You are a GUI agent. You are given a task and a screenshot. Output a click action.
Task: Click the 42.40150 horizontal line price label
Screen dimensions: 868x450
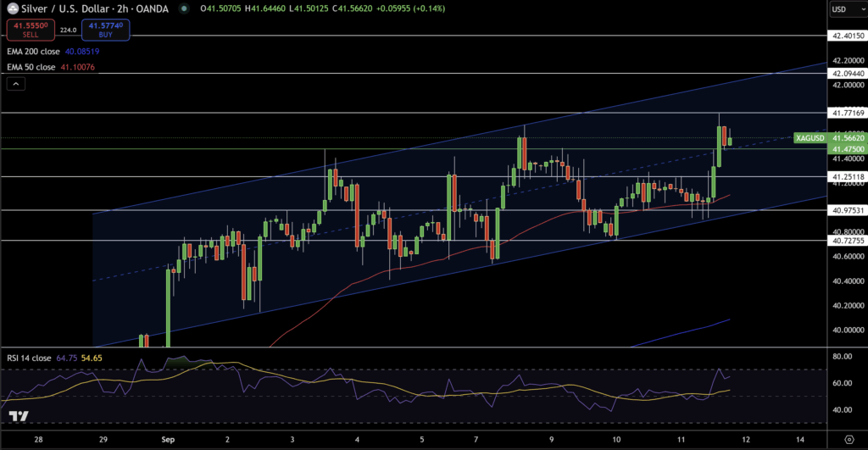(848, 36)
